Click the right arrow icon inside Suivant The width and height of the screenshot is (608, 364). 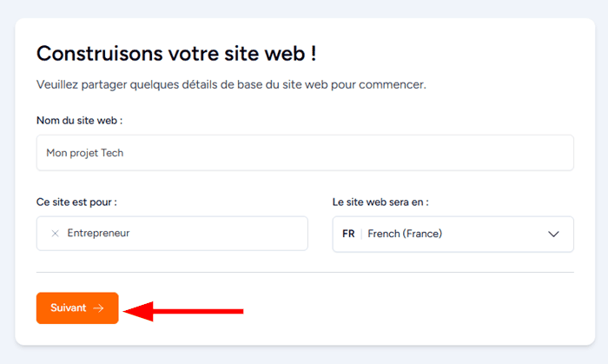[99, 308]
